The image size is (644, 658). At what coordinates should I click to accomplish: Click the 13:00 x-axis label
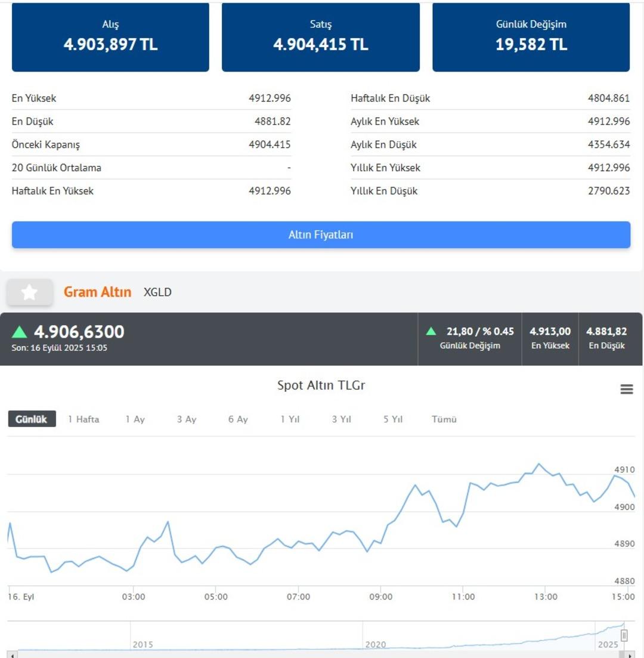pos(546,597)
